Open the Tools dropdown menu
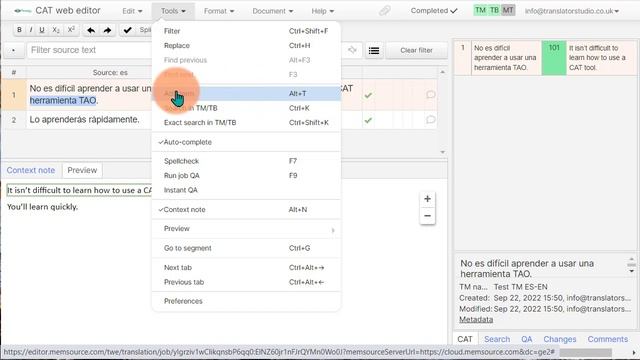 click(173, 11)
